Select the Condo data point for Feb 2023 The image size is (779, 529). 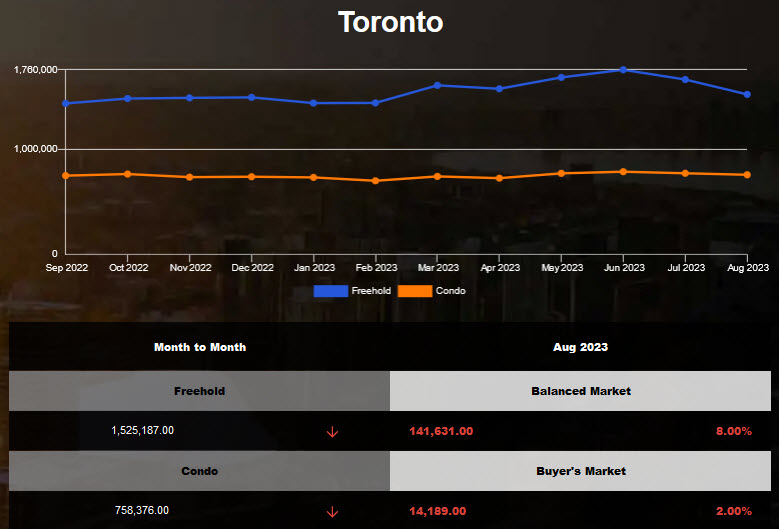coord(375,181)
